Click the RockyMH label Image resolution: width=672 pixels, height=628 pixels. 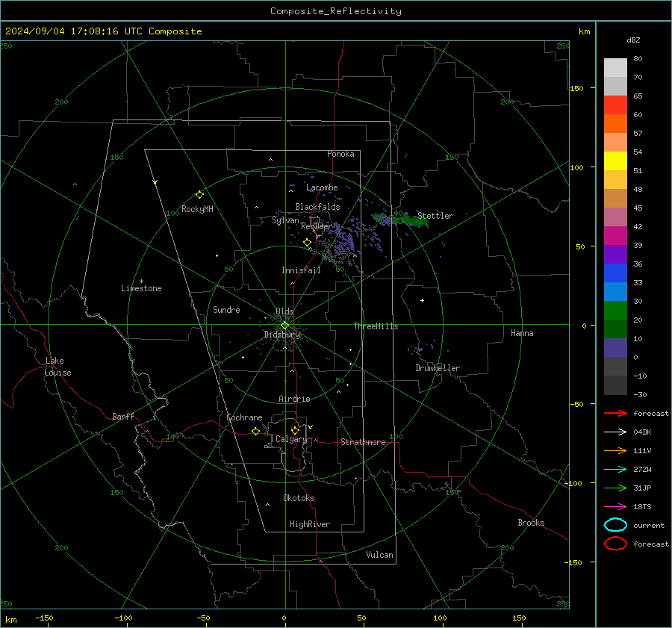tap(197, 209)
